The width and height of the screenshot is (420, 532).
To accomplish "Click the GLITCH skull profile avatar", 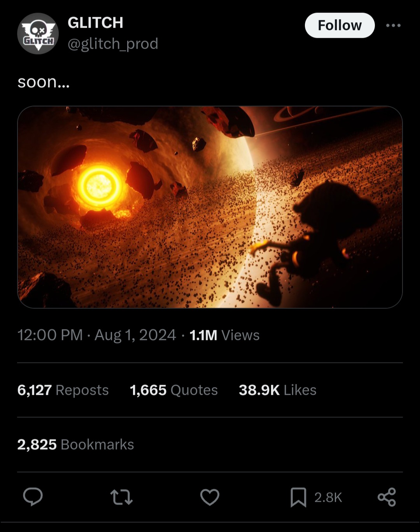I will pos(38,33).
